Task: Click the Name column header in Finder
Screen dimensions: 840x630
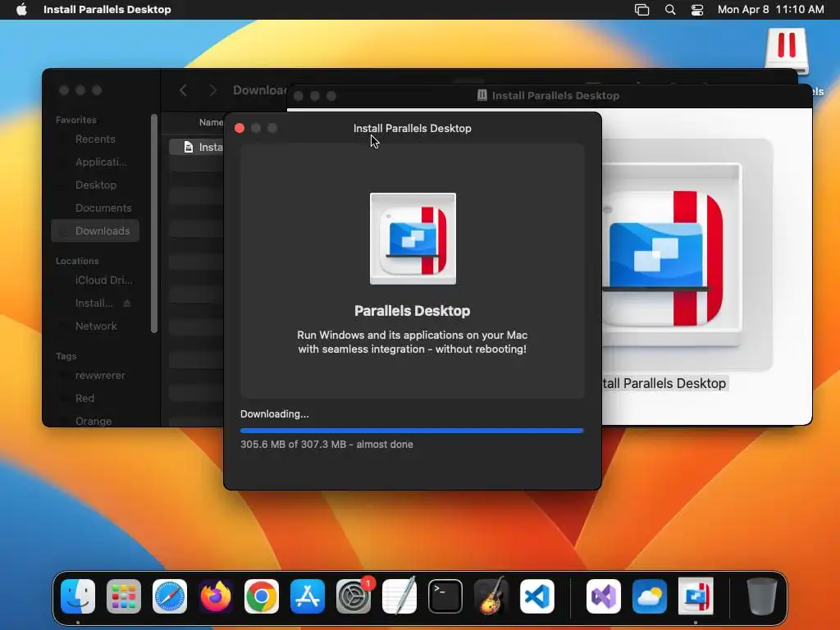Action: [x=211, y=123]
